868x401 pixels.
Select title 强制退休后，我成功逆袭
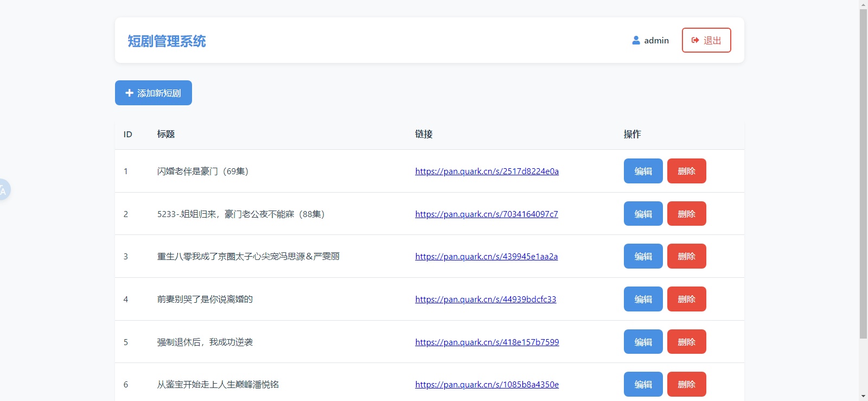tap(205, 342)
